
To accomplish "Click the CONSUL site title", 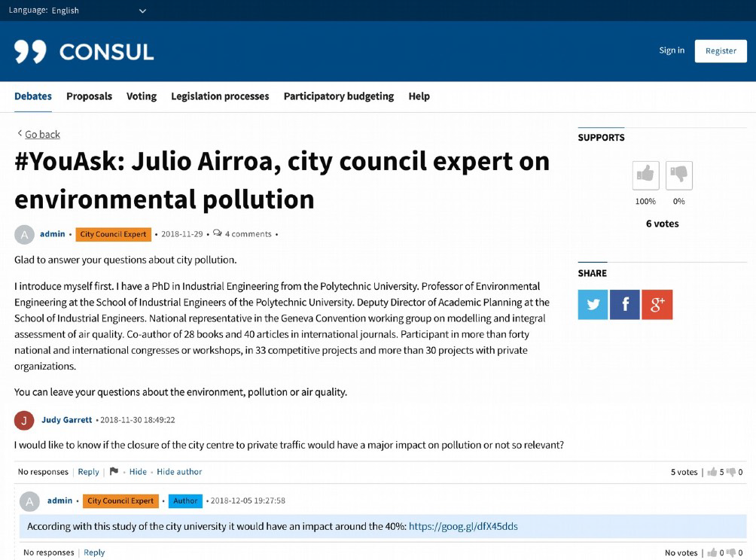I will point(107,52).
